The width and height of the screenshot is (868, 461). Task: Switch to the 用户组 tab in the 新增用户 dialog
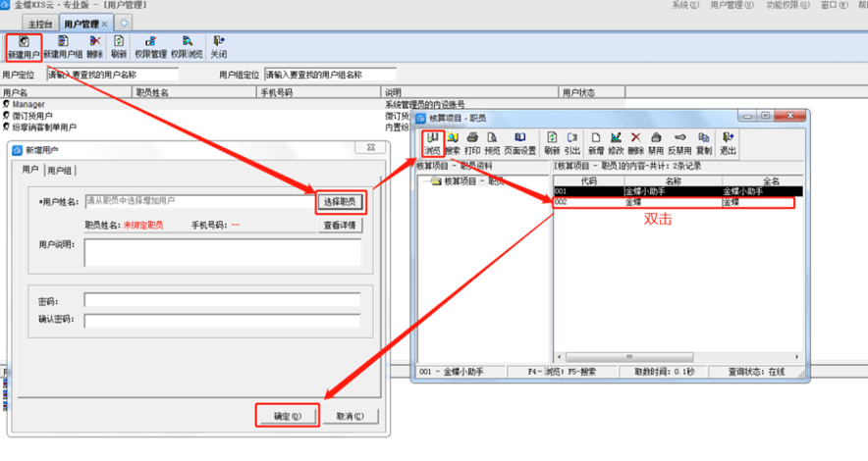click(x=59, y=171)
